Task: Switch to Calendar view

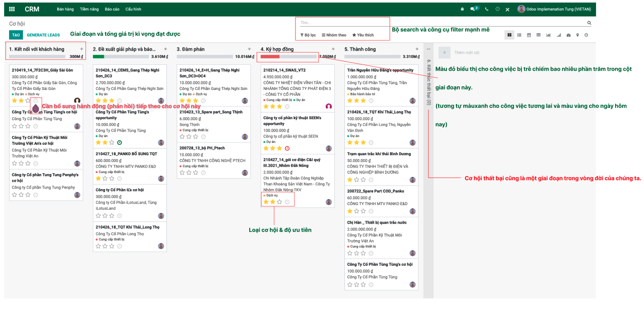Action: 529,35
